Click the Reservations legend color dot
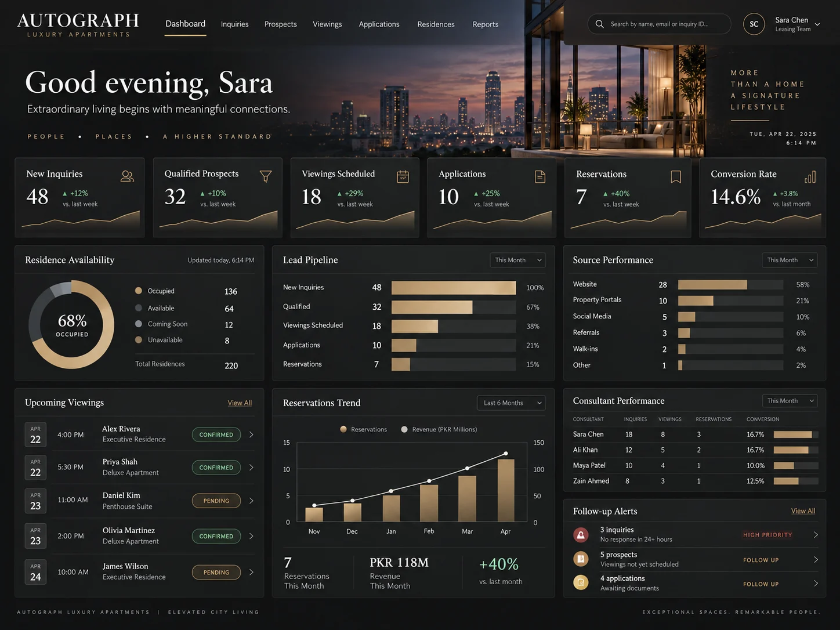 (343, 429)
